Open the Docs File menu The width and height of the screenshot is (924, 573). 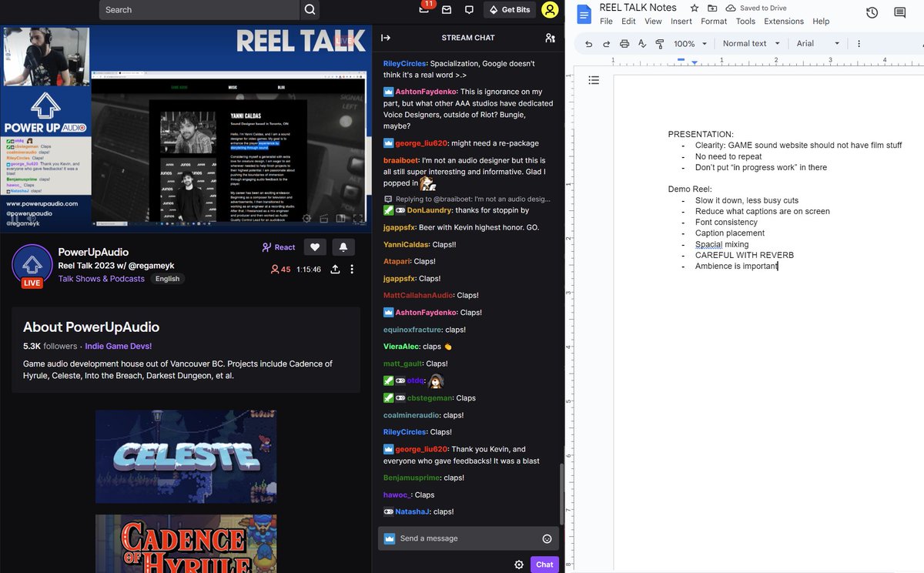pos(606,22)
